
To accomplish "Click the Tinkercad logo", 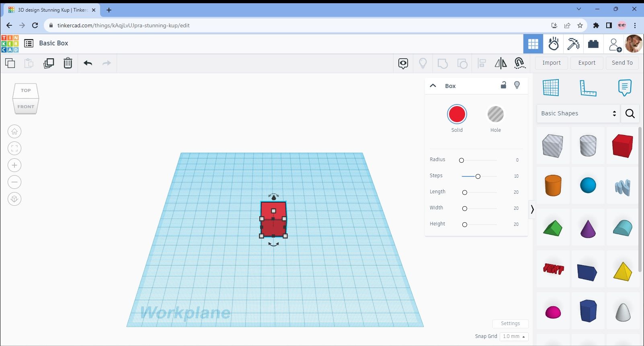I will [x=10, y=43].
